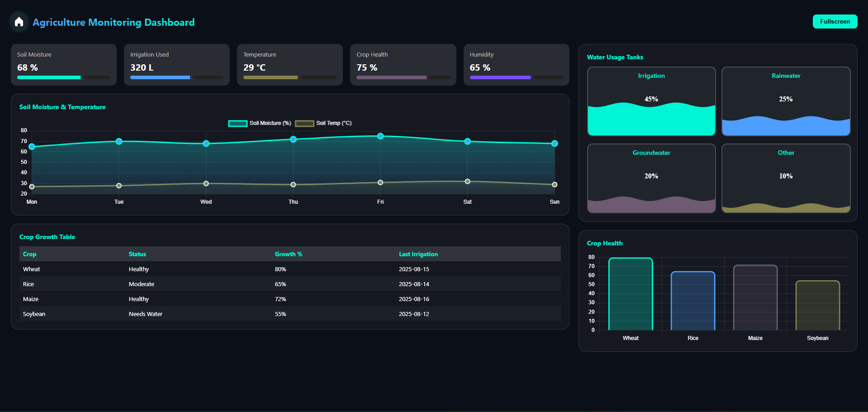Viewport: 868px width, 412px height.
Task: Click the Agriculture Monitoring Dashboard title
Action: (114, 22)
